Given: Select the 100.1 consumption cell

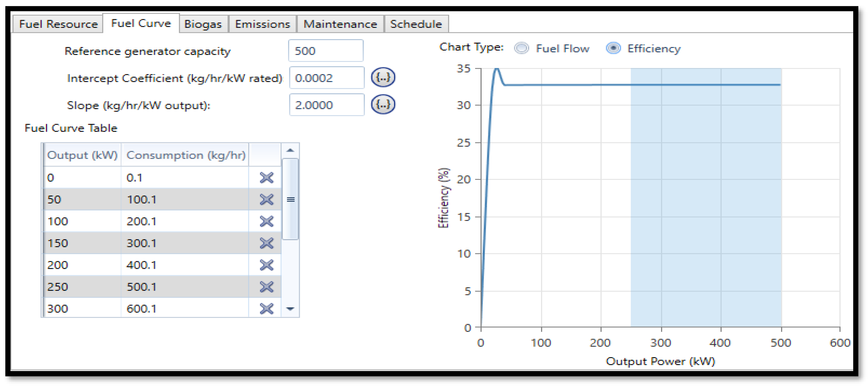Looking at the screenshot, I should [x=185, y=199].
